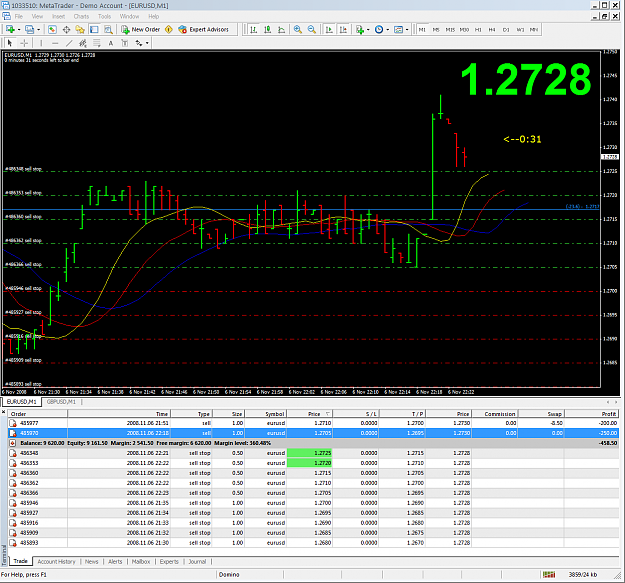This screenshot has height=583, width=625.
Task: Select the Vertical Line drawing tool
Action: click(x=41, y=43)
